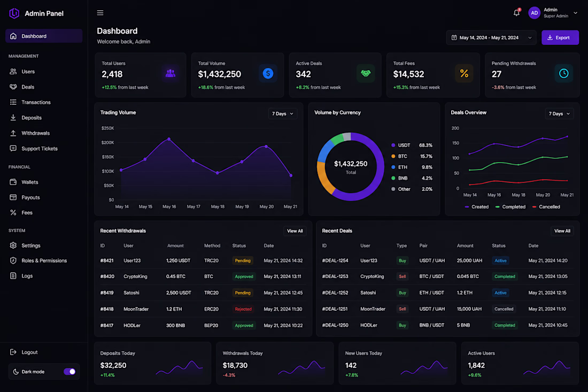
Task: Click the Wallets sidebar icon
Action: (13, 182)
